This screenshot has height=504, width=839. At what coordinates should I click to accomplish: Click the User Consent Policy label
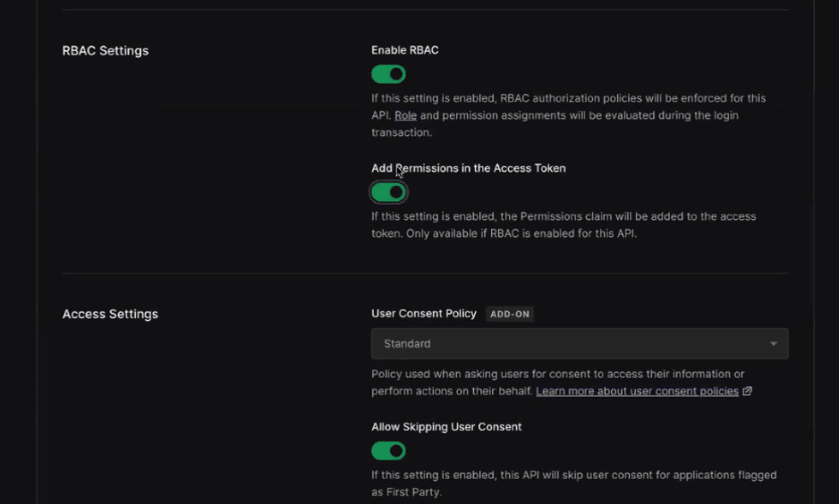[424, 314]
